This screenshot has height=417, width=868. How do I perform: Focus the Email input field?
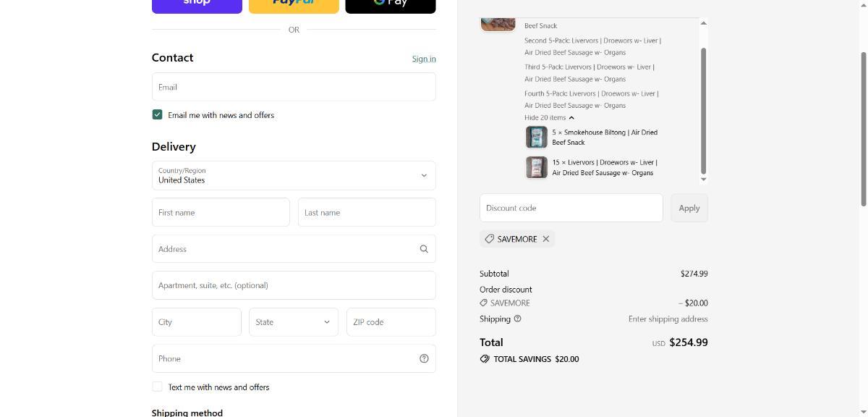pyautogui.click(x=294, y=87)
